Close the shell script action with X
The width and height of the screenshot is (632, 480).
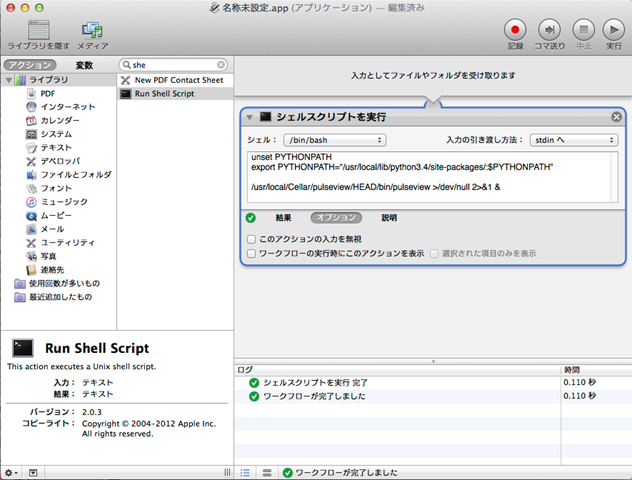coord(616,117)
